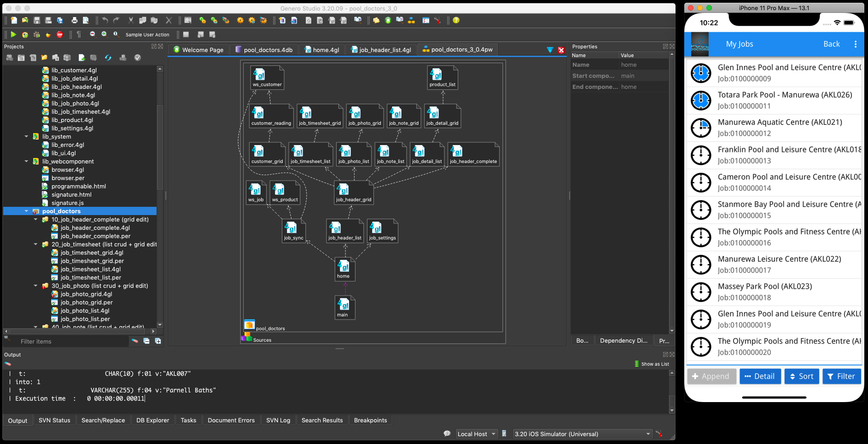Switch to the pool_doctors.4db tab

[264, 50]
